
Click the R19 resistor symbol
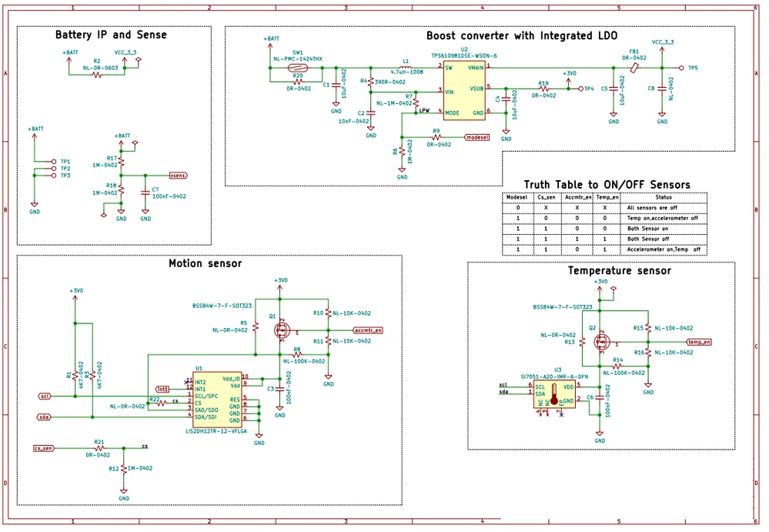[543, 89]
